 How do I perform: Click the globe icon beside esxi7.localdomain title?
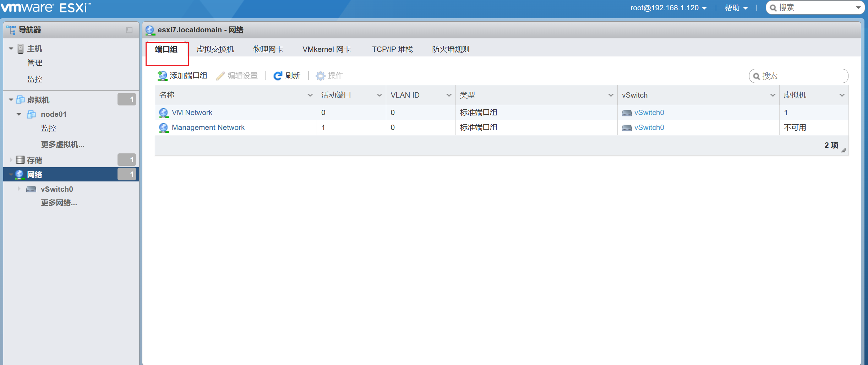(x=150, y=30)
